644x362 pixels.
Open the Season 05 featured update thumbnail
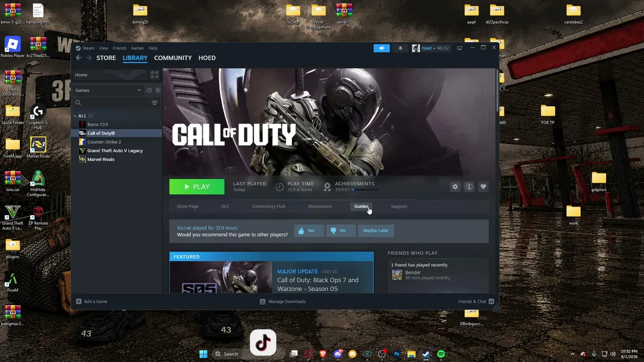[221, 277]
